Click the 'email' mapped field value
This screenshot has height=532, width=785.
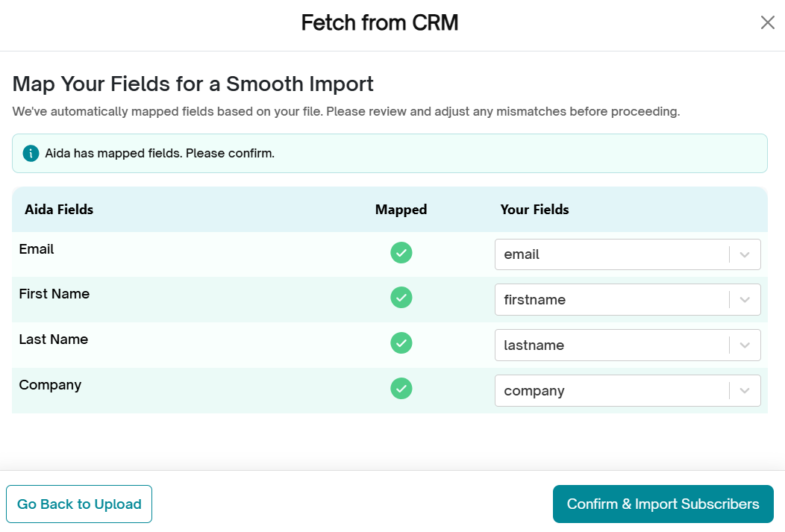click(x=522, y=254)
